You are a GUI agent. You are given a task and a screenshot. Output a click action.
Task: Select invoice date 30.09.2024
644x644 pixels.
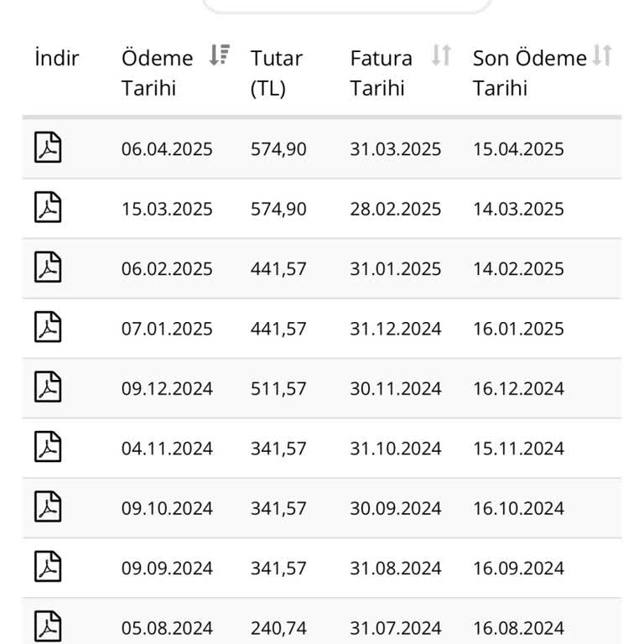(396, 509)
